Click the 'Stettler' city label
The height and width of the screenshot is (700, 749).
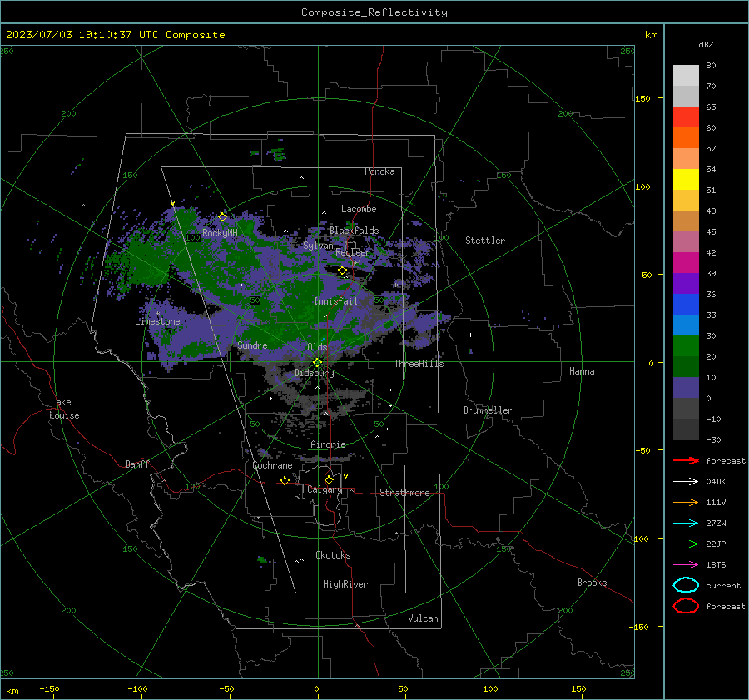(485, 241)
